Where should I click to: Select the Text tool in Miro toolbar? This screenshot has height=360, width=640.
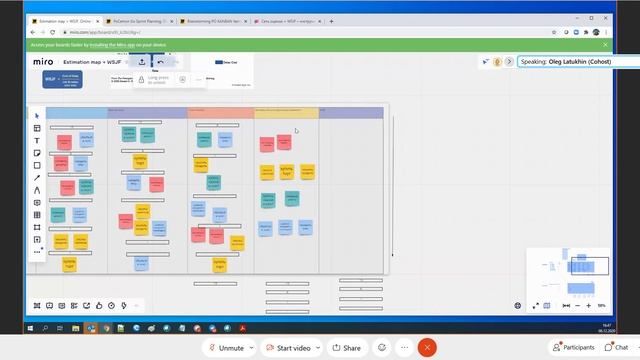click(37, 140)
